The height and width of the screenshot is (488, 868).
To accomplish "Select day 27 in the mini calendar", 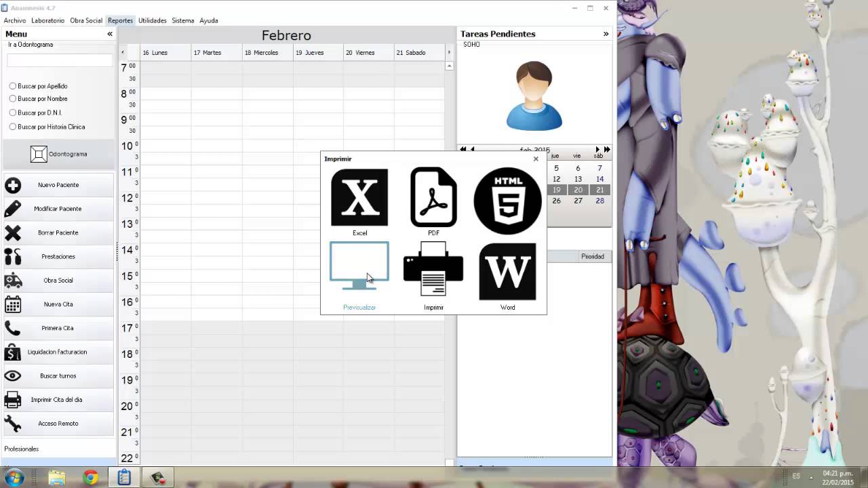I will (x=578, y=201).
